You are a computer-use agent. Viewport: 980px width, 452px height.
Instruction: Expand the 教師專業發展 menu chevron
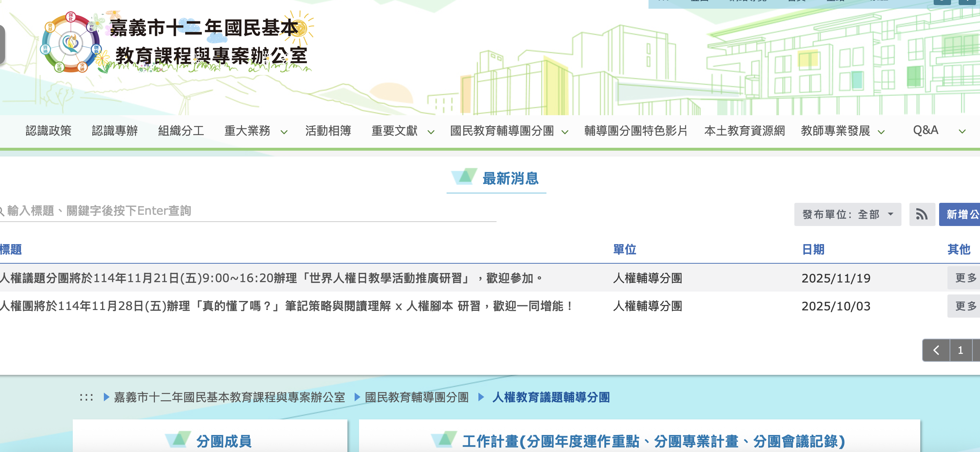click(x=881, y=132)
